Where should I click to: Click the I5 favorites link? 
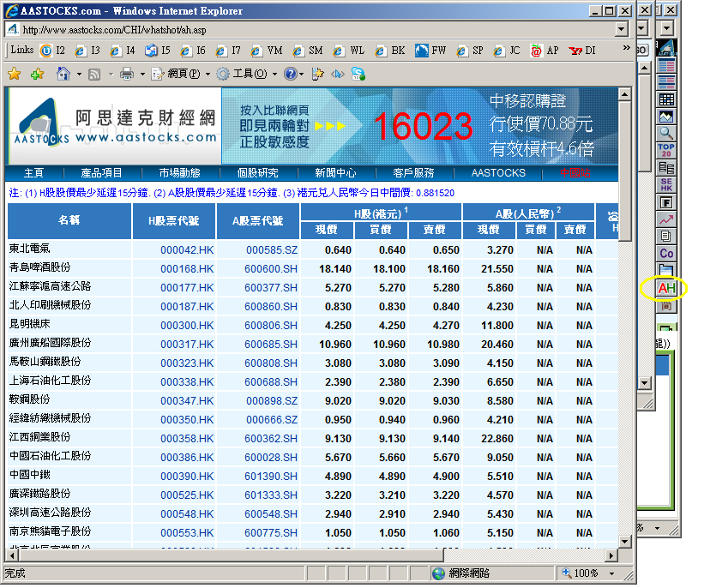coord(158,51)
